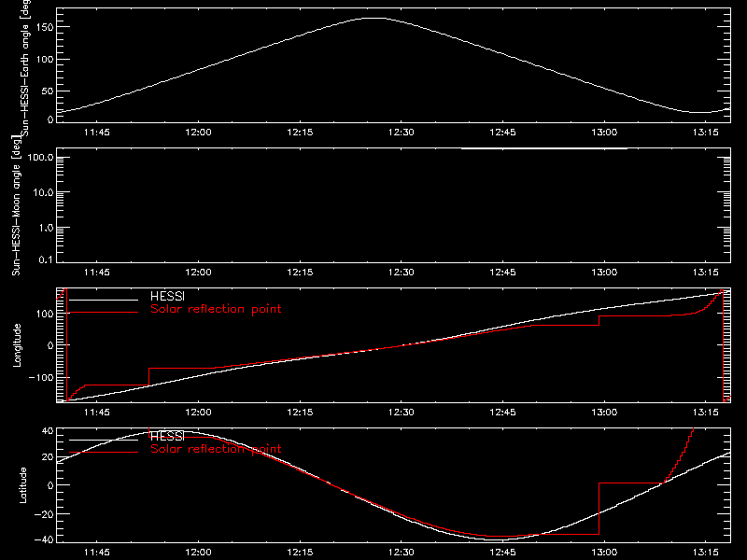The height and width of the screenshot is (560, 747).
Task: Select the 100 tick on Earth angle axis
Action: pyautogui.click(x=45, y=59)
